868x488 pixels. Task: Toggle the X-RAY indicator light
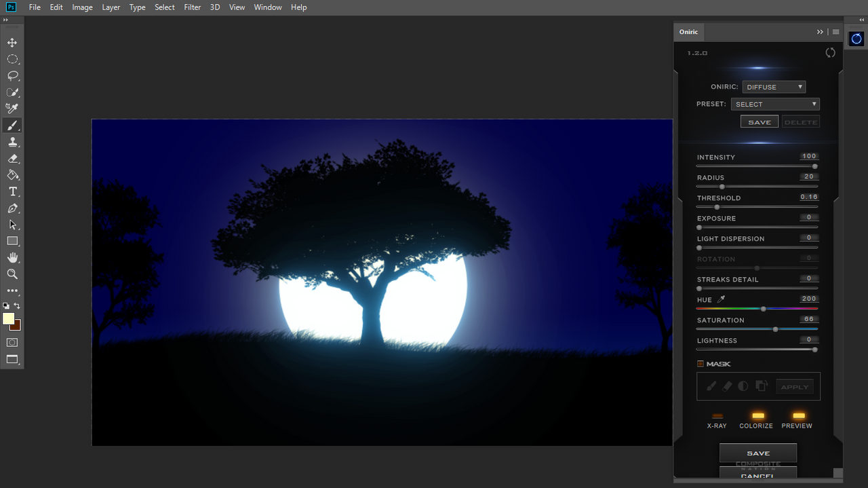(x=717, y=415)
